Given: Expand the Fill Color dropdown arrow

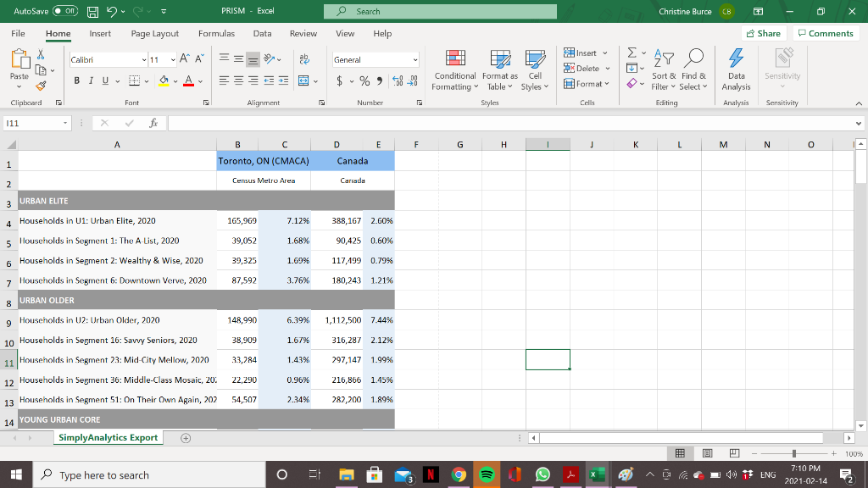Looking at the screenshot, I should [177, 80].
